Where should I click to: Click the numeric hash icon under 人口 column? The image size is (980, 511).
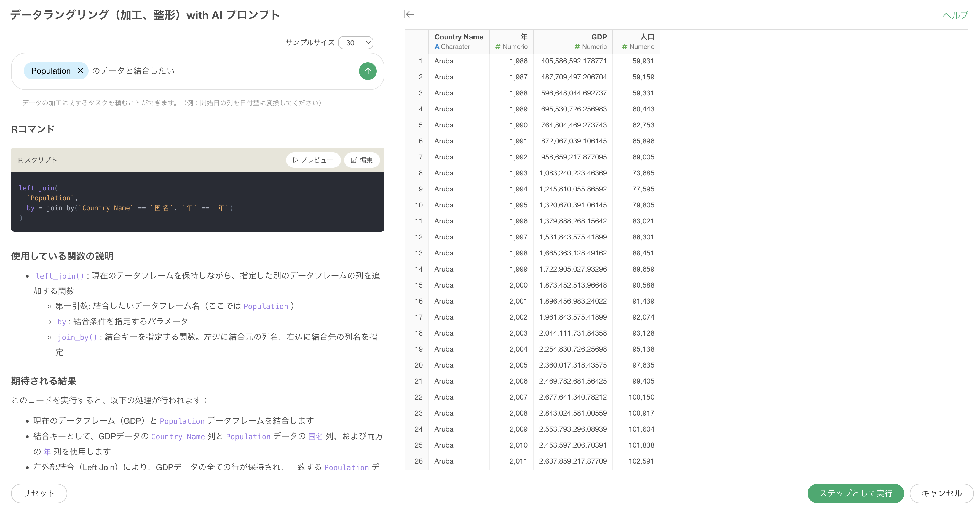624,47
